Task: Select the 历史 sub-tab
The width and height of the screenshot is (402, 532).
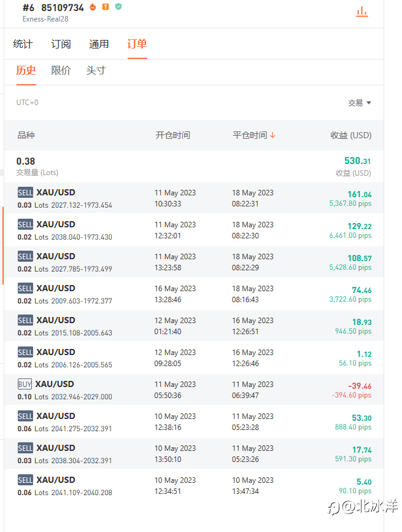Action: (26, 71)
